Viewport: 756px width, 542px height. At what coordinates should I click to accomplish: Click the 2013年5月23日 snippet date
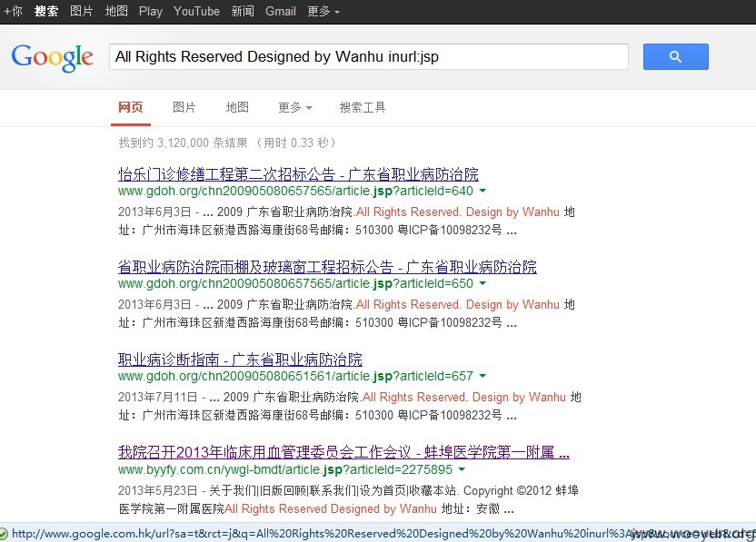pos(158,490)
